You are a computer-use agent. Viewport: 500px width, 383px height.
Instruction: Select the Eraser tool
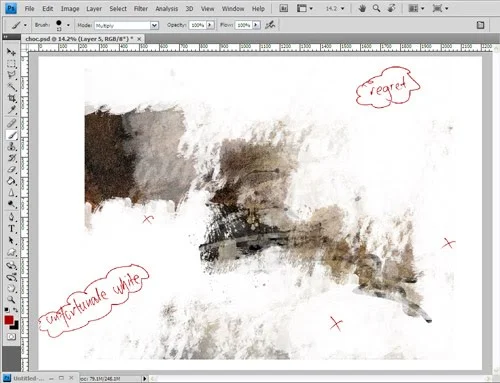point(11,169)
